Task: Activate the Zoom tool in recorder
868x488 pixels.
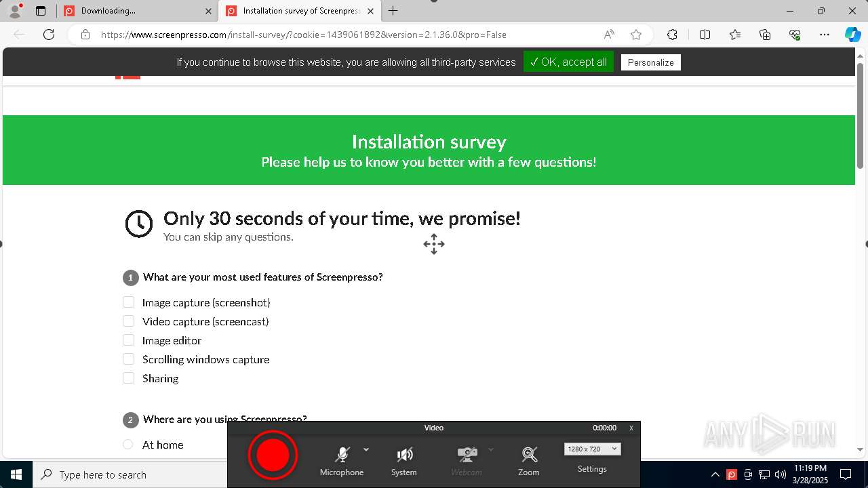Action: [529, 461]
